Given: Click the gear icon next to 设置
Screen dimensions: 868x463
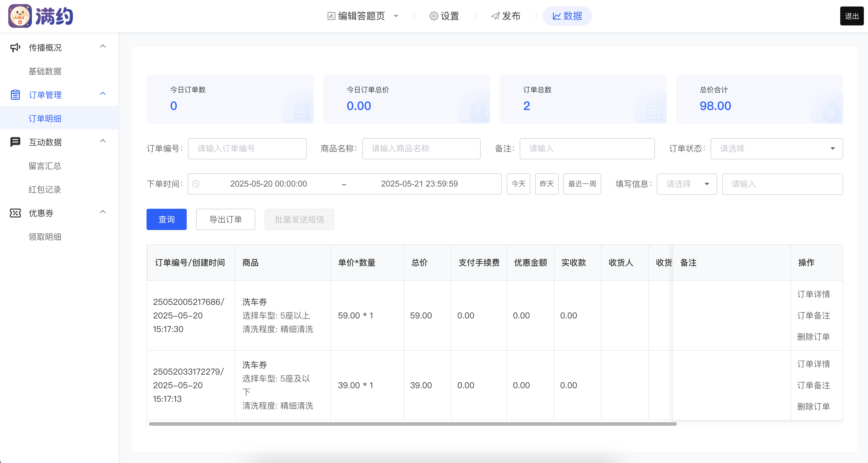Looking at the screenshot, I should click(x=434, y=16).
